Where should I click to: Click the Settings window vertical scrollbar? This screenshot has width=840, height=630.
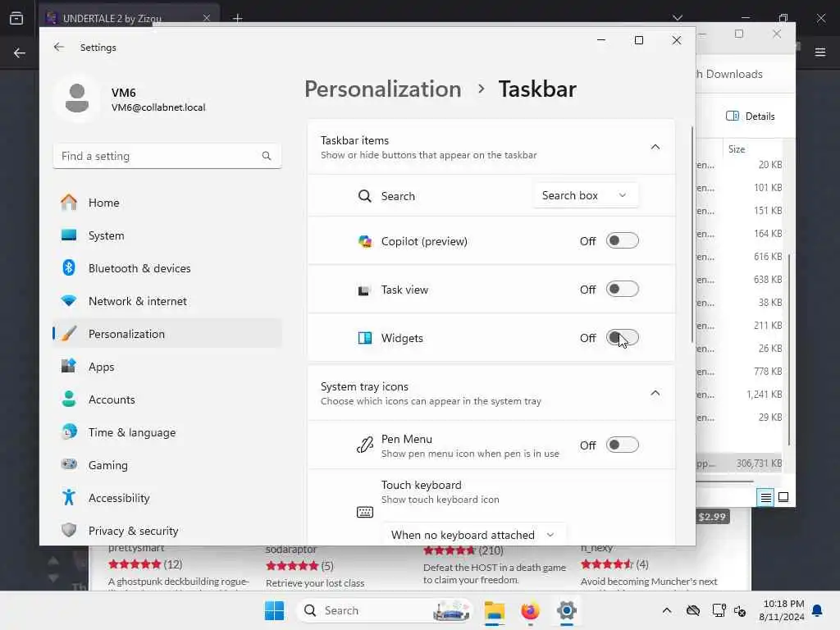692,235
